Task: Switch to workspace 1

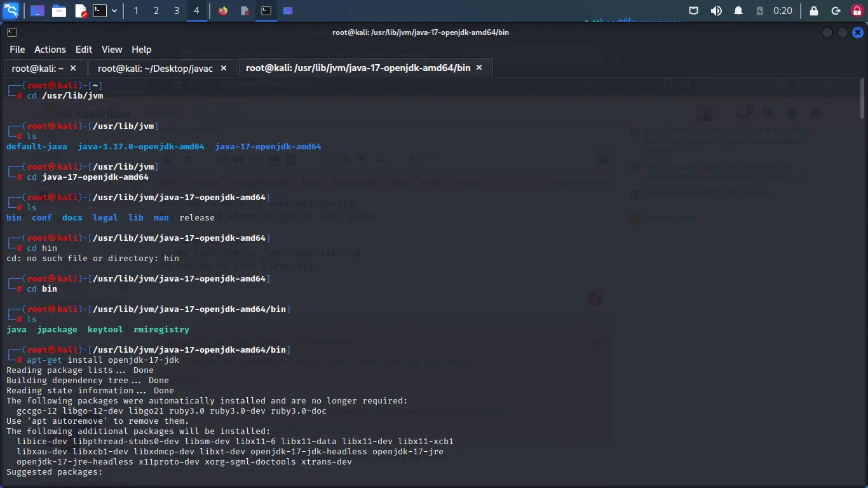Action: (x=135, y=11)
